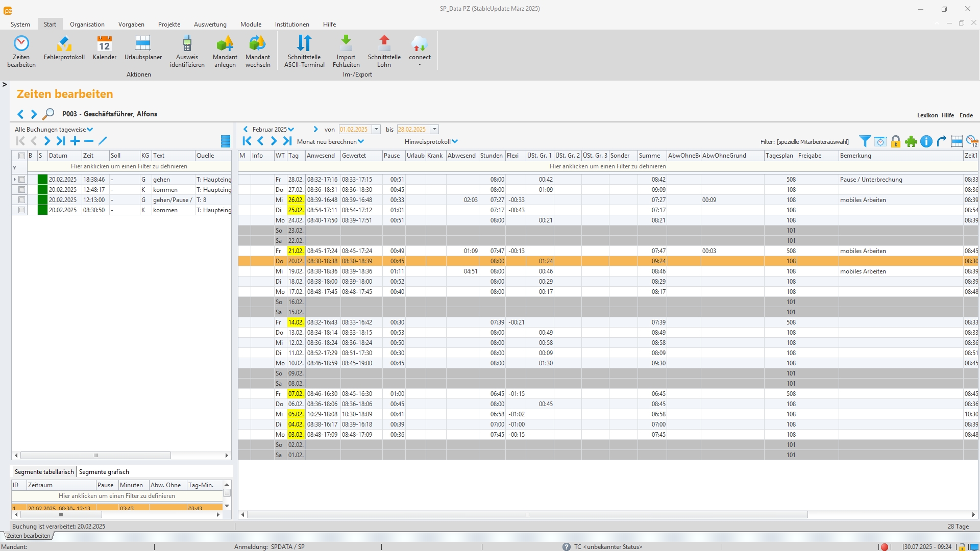Switch to Segmente grafisch tab
Viewport: 980px width, 551px height.
click(x=104, y=472)
